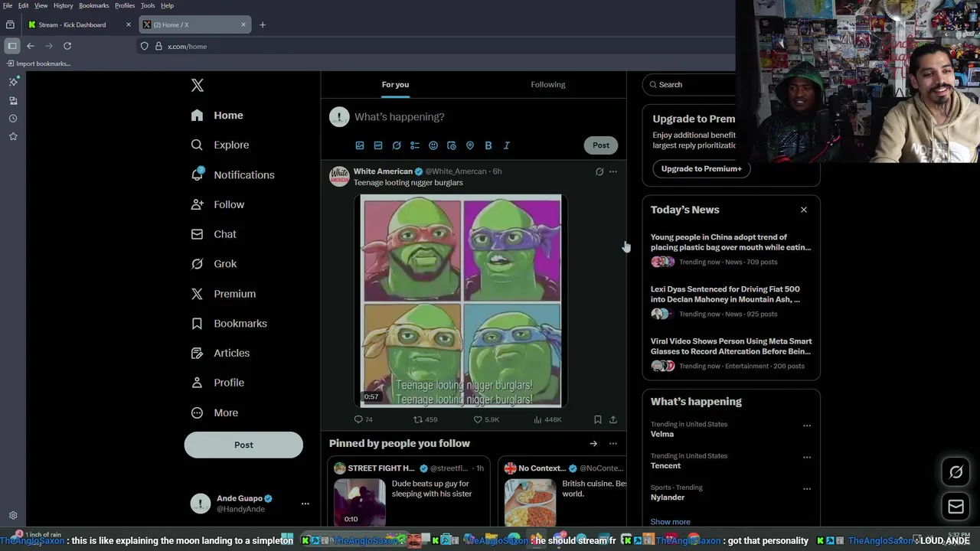Viewport: 980px width, 551px height.
Task: Toggle italic text in composer
Action: pyautogui.click(x=506, y=145)
